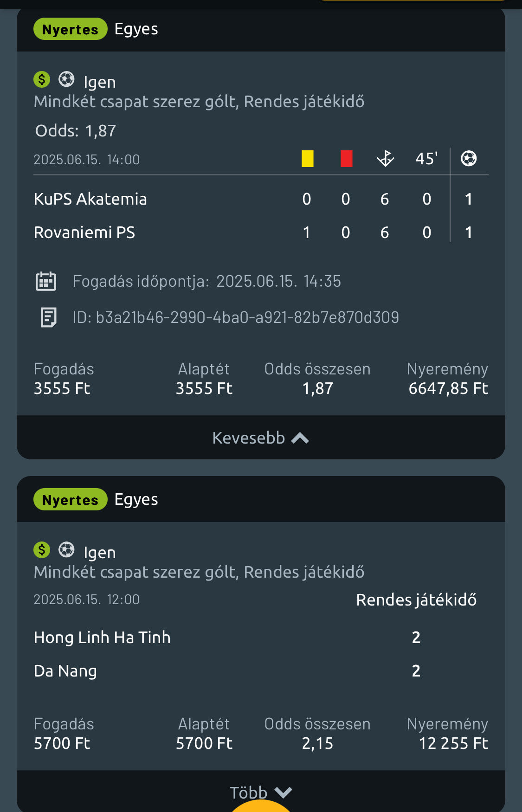Click the green dollar icon in KuPS bet
The image size is (522, 812).
tap(42, 79)
